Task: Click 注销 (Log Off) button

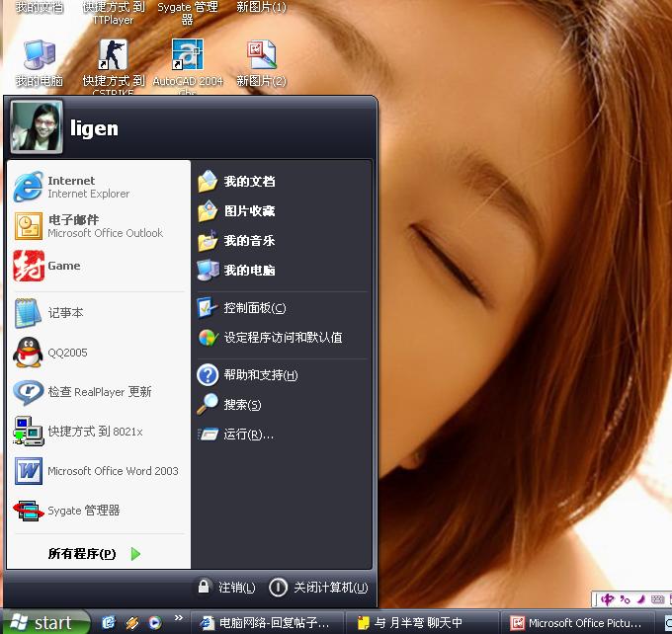Action: (226, 588)
